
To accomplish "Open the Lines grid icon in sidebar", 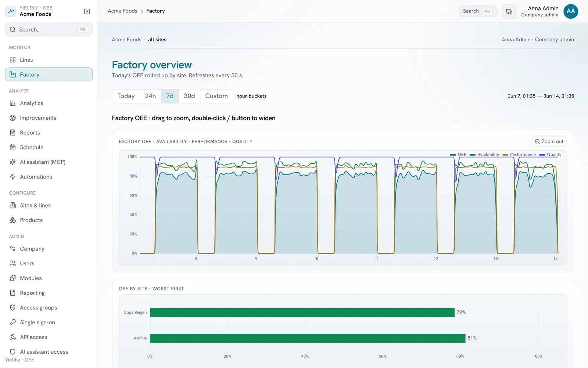I will click(x=12, y=60).
